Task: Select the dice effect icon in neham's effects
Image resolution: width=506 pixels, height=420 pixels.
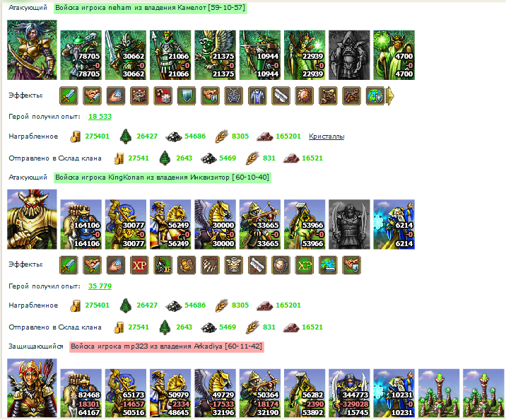Action: [163, 95]
